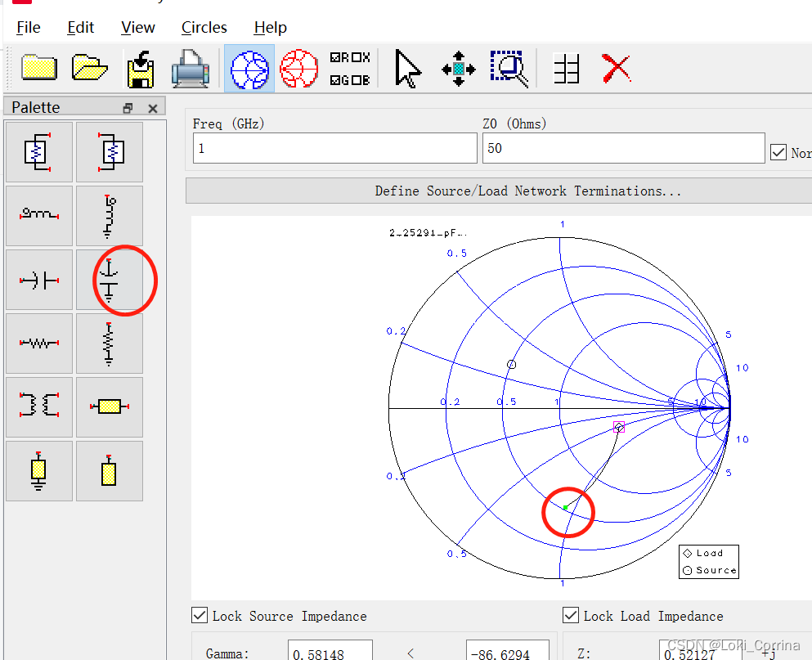
Task: Select the zoom magnifier tool
Action: (x=509, y=69)
